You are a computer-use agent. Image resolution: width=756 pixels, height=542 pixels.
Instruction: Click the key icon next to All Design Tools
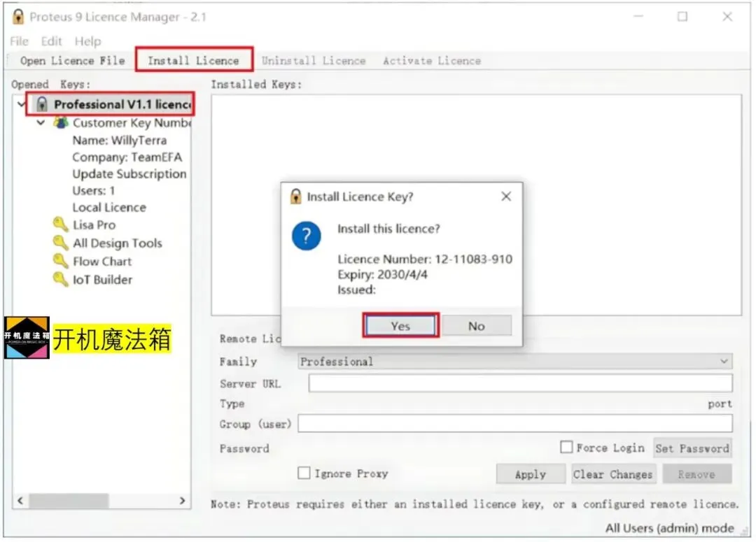point(61,243)
